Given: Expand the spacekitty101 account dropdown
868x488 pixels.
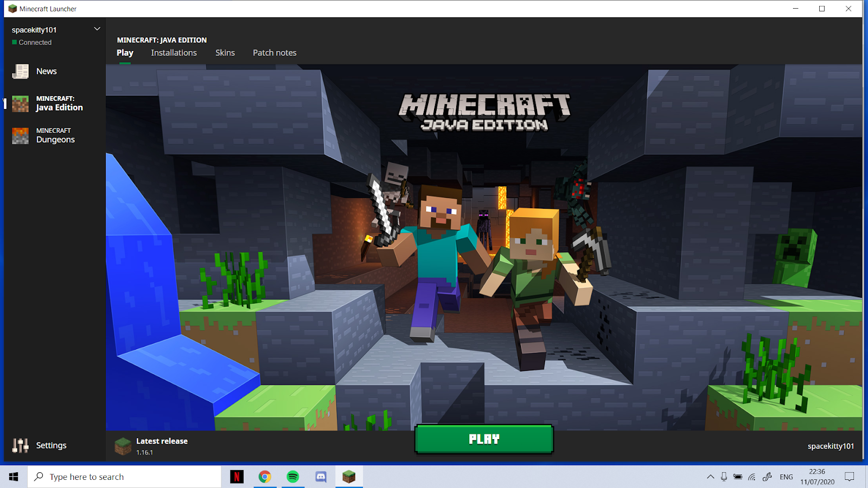Looking at the screenshot, I should click(x=97, y=29).
